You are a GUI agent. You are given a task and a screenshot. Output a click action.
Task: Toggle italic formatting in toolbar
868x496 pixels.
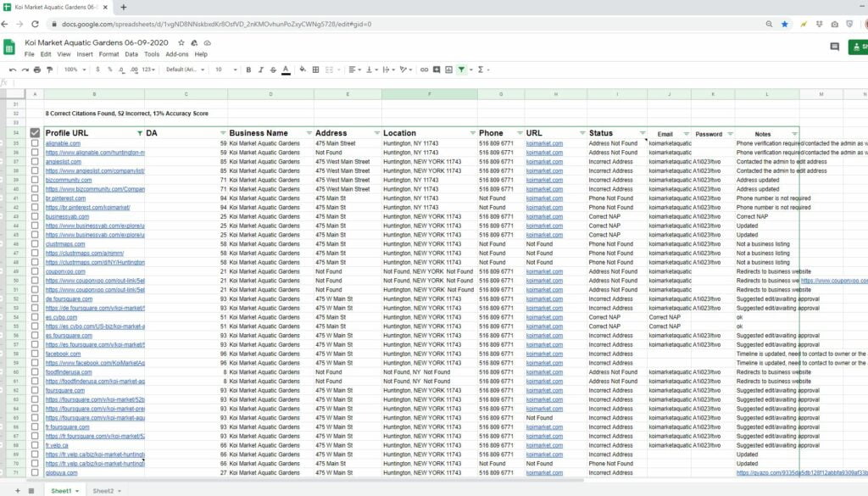(x=261, y=70)
